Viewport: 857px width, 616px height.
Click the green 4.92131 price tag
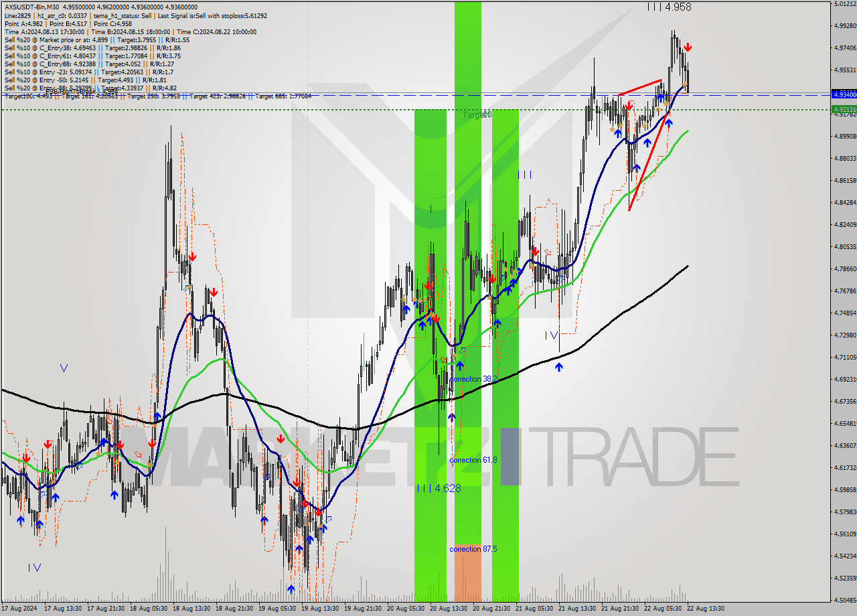coord(844,109)
